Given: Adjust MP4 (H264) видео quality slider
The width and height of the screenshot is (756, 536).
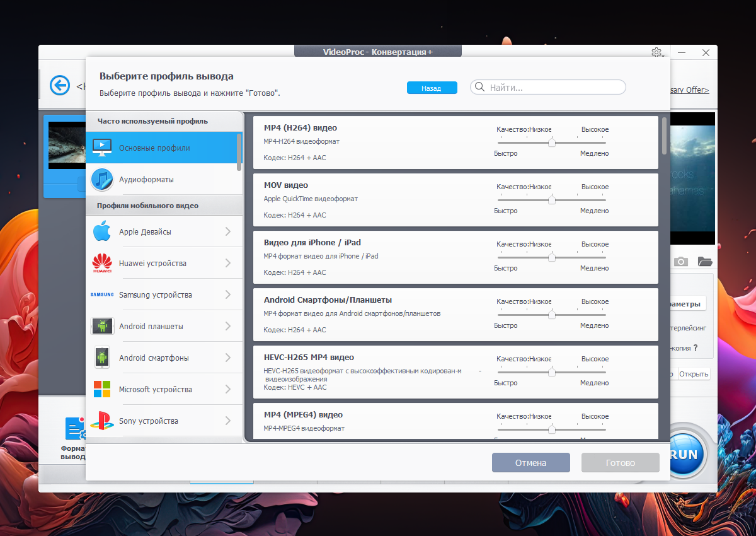Looking at the screenshot, I should point(552,143).
